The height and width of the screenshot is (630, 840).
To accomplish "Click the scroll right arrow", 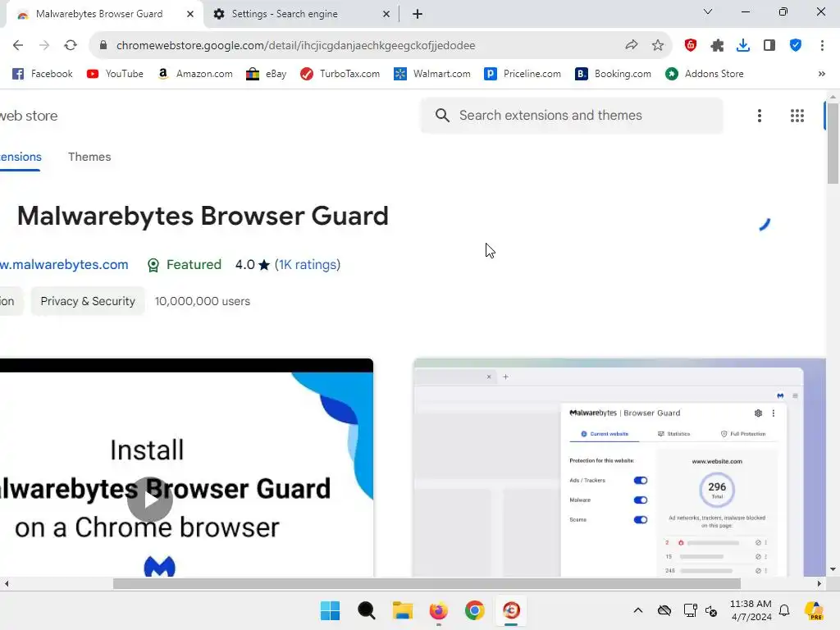I will (x=819, y=583).
